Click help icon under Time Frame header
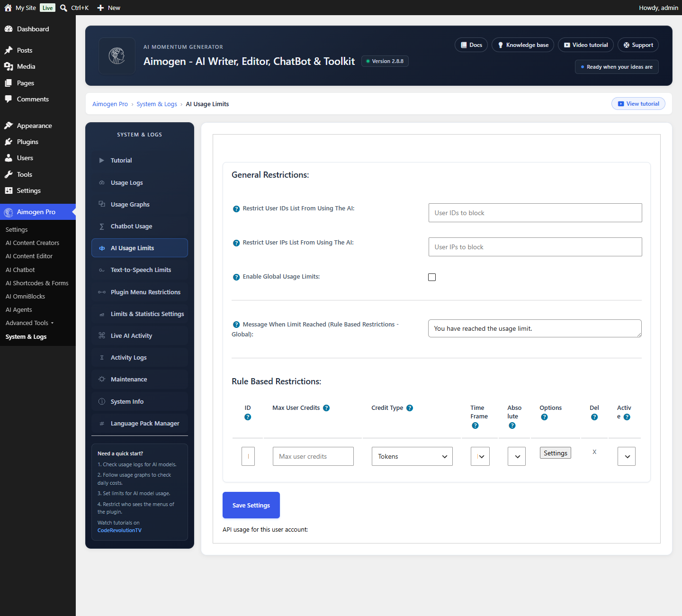Image resolution: width=682 pixels, height=616 pixels. (476, 426)
